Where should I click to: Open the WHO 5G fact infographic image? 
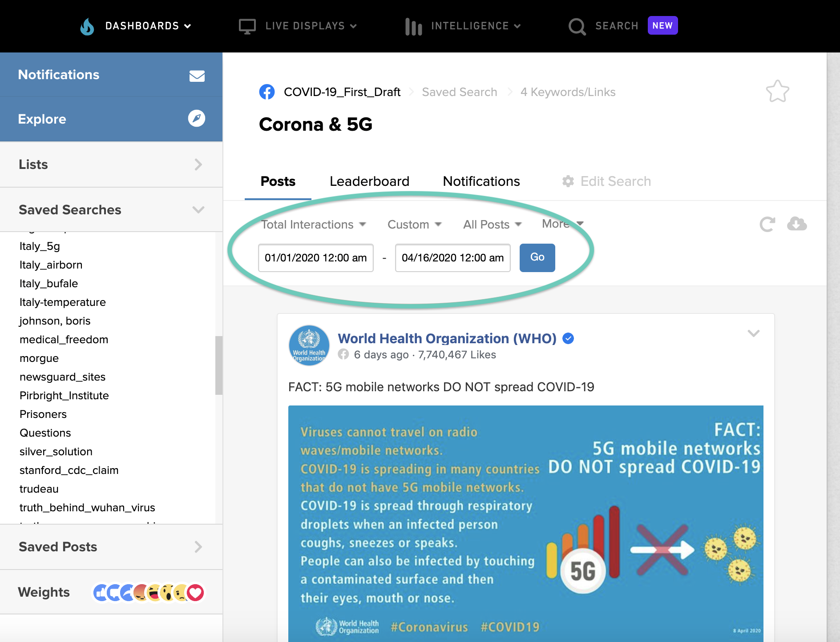pos(526,524)
